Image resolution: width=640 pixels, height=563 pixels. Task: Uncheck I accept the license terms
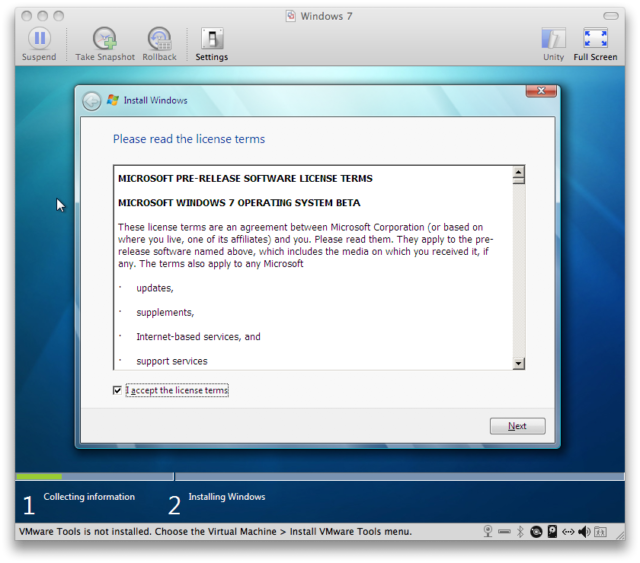point(117,390)
